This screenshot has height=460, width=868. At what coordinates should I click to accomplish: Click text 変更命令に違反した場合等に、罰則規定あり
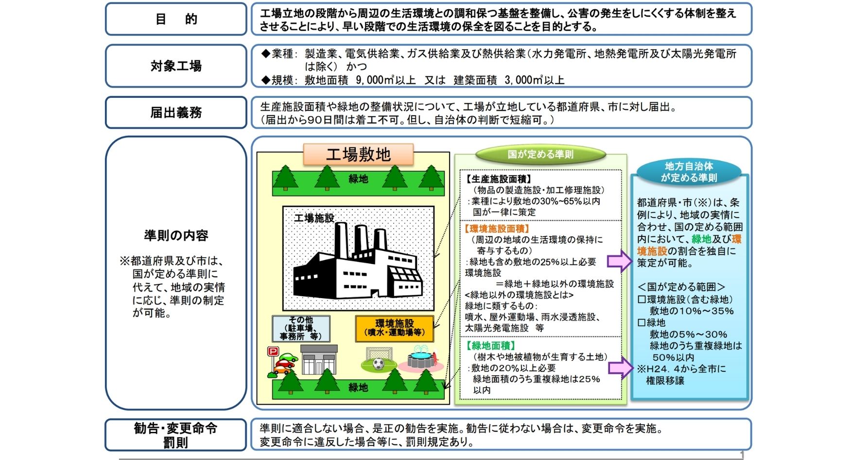tap(367, 442)
